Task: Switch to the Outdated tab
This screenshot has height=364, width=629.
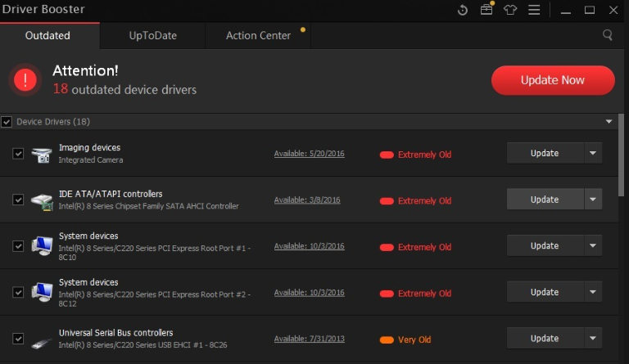Action: point(50,36)
